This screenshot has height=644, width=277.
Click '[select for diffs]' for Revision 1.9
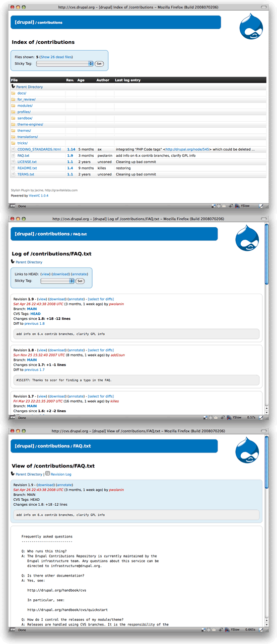point(101,299)
